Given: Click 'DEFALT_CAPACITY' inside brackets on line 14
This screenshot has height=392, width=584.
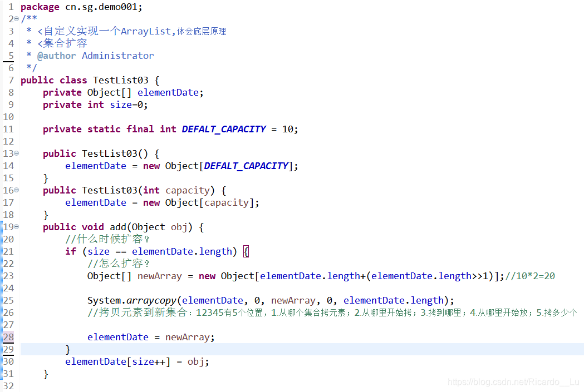Looking at the screenshot, I should click(247, 166).
